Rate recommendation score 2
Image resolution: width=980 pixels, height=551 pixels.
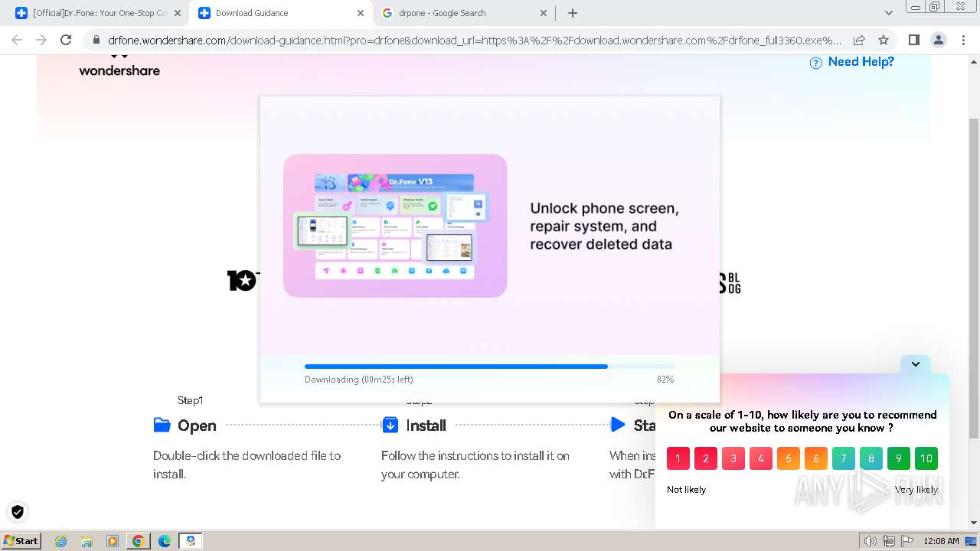706,458
